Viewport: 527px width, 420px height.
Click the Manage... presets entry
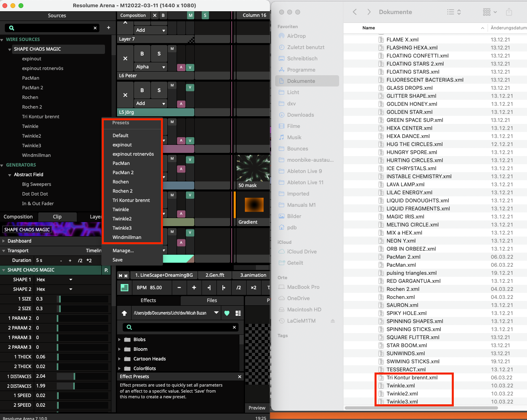pyautogui.click(x=123, y=251)
